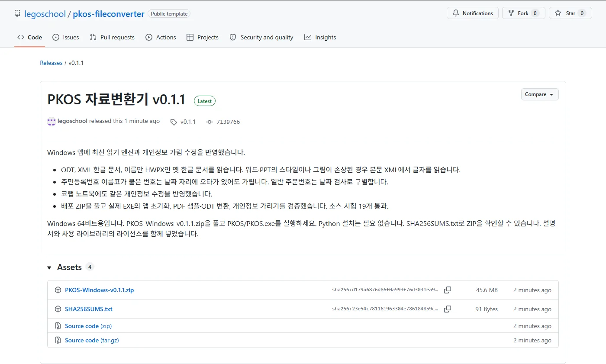Open the Security and quality tab

(261, 37)
